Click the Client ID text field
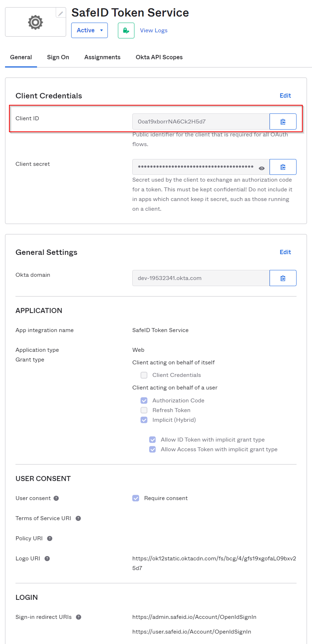This screenshot has width=312, height=644. [x=201, y=122]
